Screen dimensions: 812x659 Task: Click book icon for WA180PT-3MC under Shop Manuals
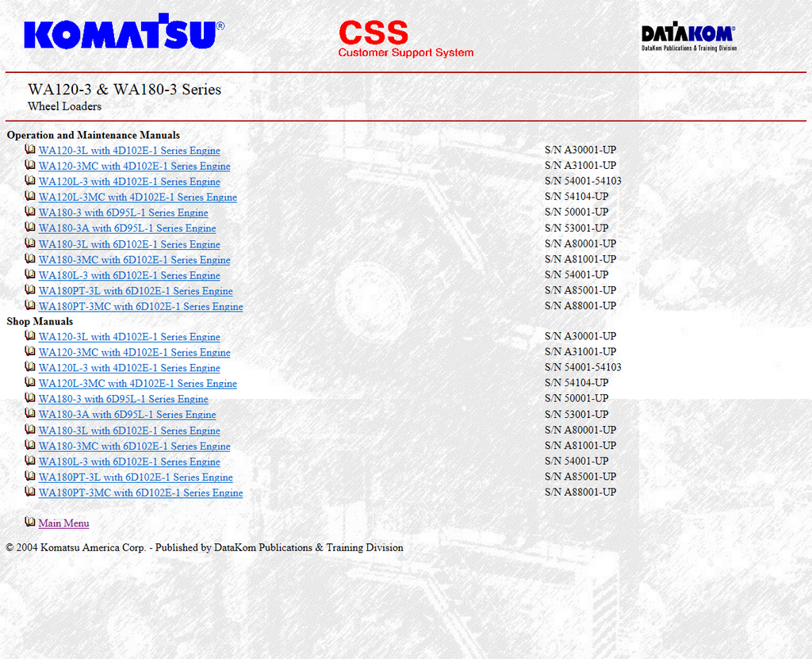tap(30, 492)
